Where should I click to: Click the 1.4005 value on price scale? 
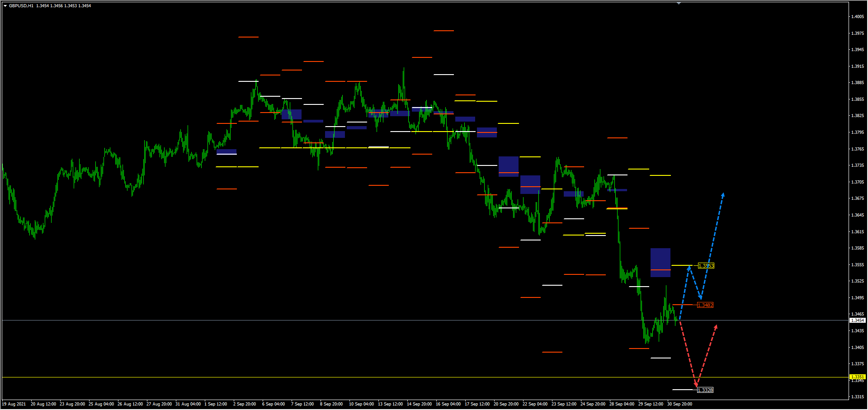coord(857,17)
